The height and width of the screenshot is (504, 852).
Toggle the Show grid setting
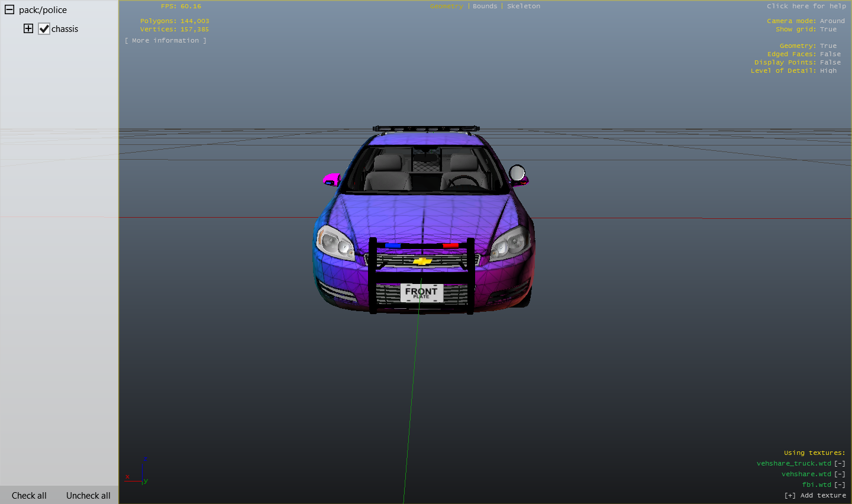point(828,30)
